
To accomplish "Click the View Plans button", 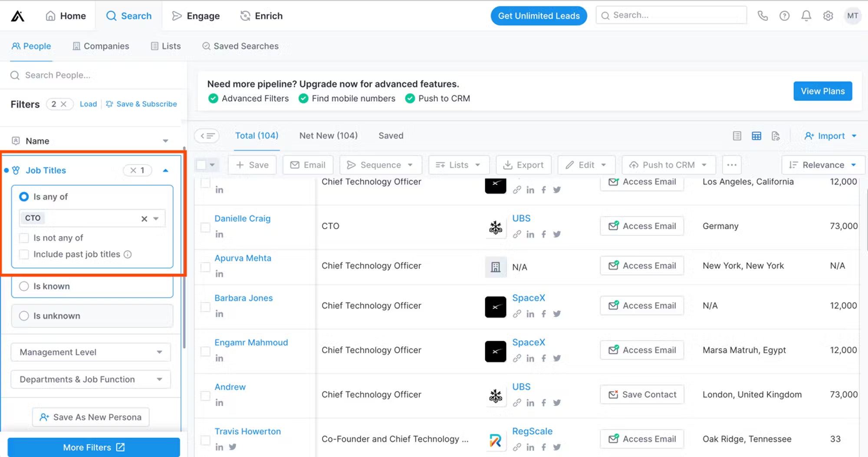I will [x=822, y=91].
